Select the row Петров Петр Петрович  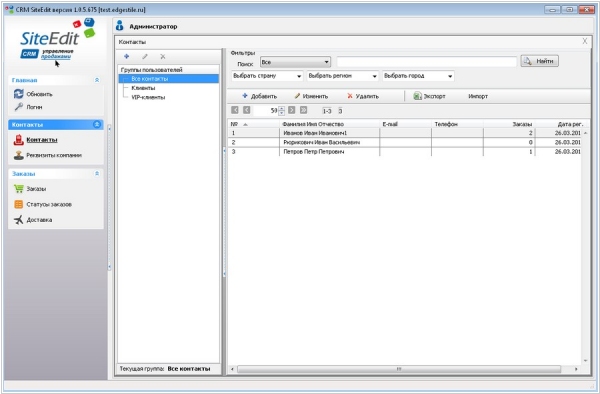pyautogui.click(x=404, y=151)
